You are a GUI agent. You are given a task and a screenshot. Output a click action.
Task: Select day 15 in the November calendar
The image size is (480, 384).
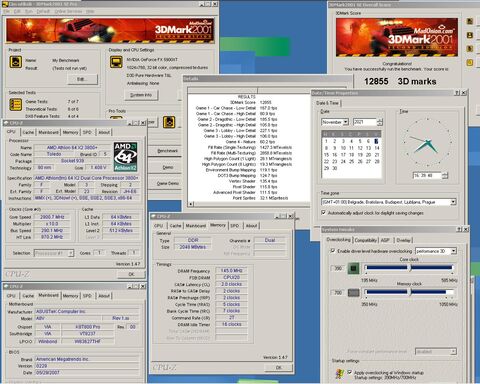326,155
